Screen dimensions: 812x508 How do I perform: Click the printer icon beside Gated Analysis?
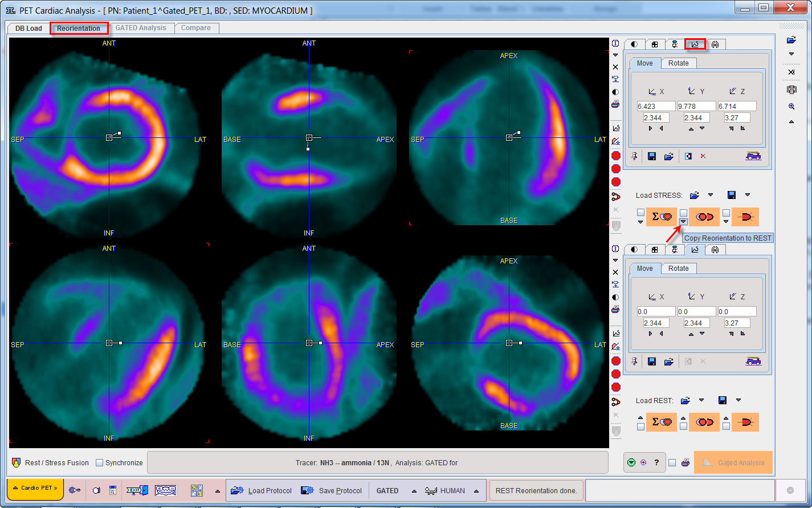pos(685,462)
